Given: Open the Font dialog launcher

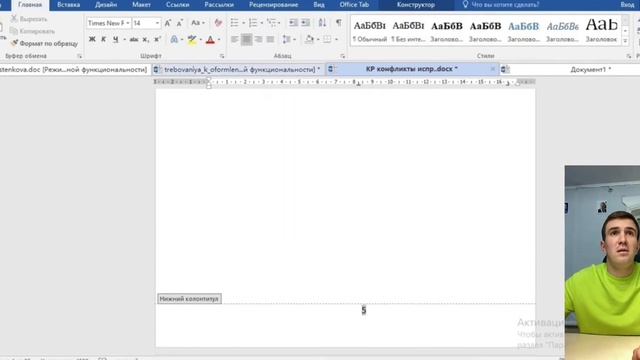Looking at the screenshot, I should tap(222, 56).
